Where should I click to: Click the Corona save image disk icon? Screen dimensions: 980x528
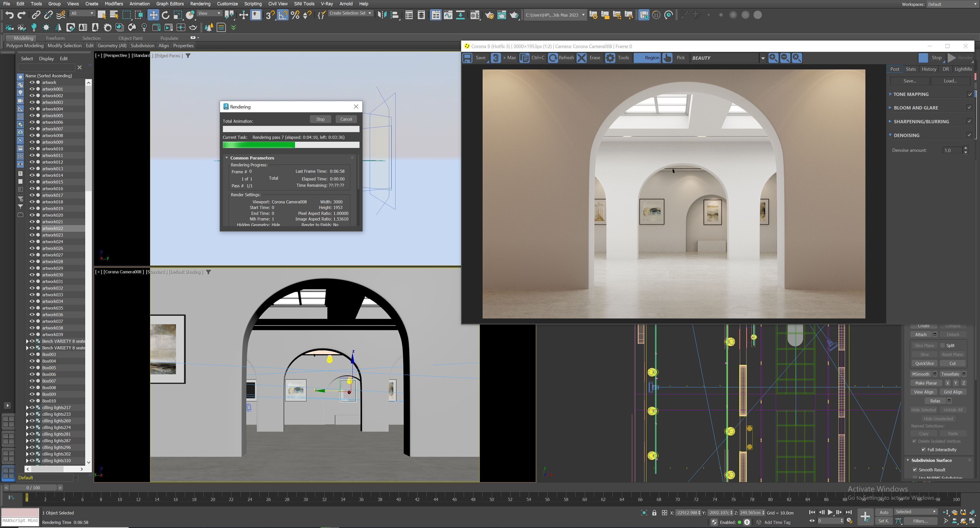pos(467,58)
